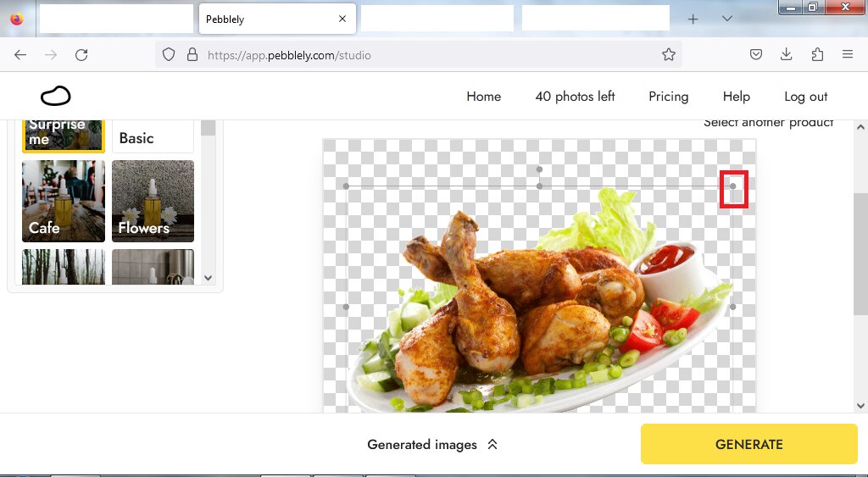Close the Pebblely tab
Image resolution: width=868 pixels, height=477 pixels.
point(342,19)
